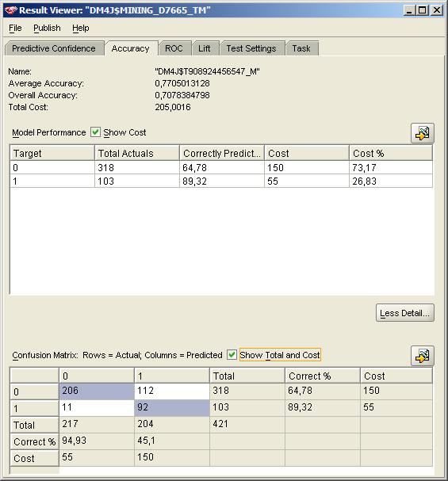Click the Result Viewer title bar icon

pos(10,11)
